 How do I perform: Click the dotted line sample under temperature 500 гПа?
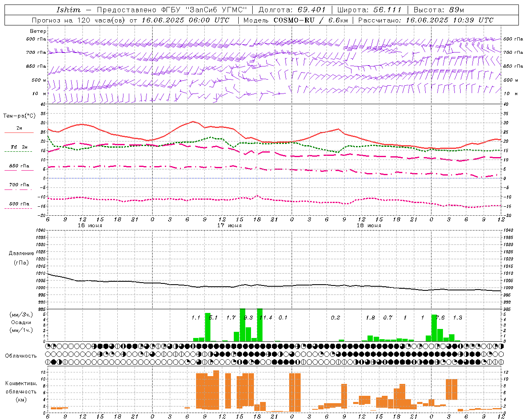point(18,208)
